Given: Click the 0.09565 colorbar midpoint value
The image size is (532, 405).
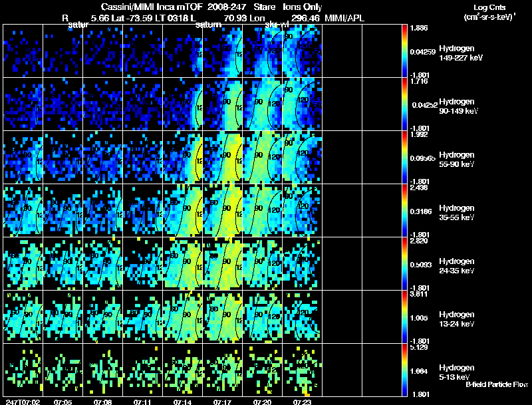Looking at the screenshot, I should [422, 158].
